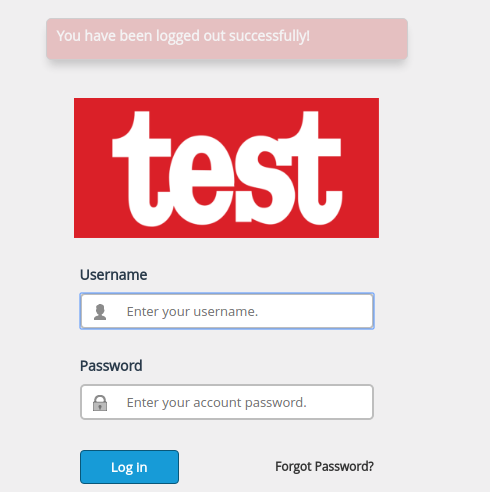490x492 pixels.
Task: Open the Forgot Password? link
Action: coord(324,466)
